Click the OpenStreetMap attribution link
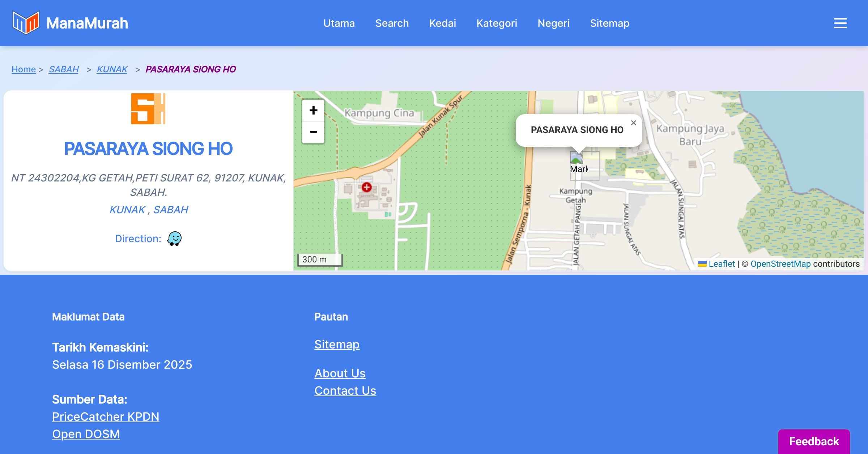The image size is (868, 454). click(x=780, y=264)
